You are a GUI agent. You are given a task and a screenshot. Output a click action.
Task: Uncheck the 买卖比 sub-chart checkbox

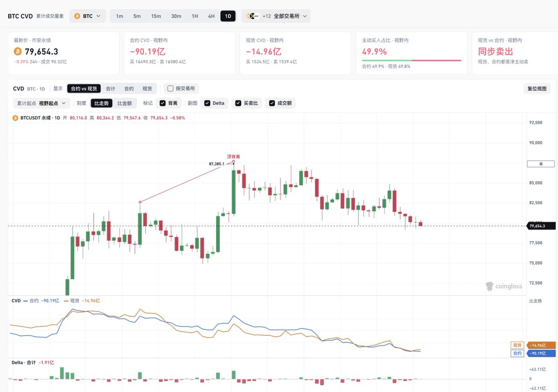[x=238, y=103]
